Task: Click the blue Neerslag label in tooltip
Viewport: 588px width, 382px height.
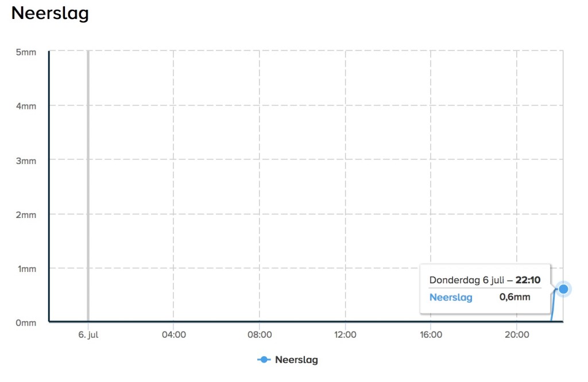Action: (x=451, y=297)
